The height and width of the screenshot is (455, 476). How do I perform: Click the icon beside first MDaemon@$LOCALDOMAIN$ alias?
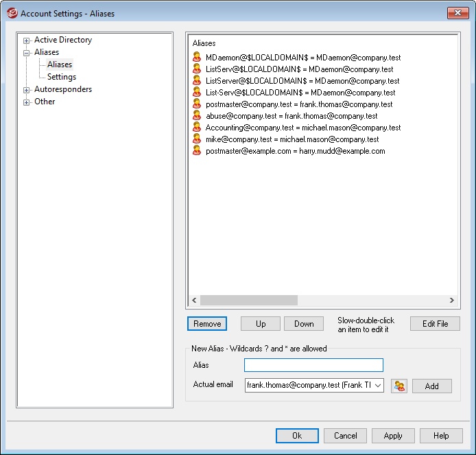pos(197,58)
